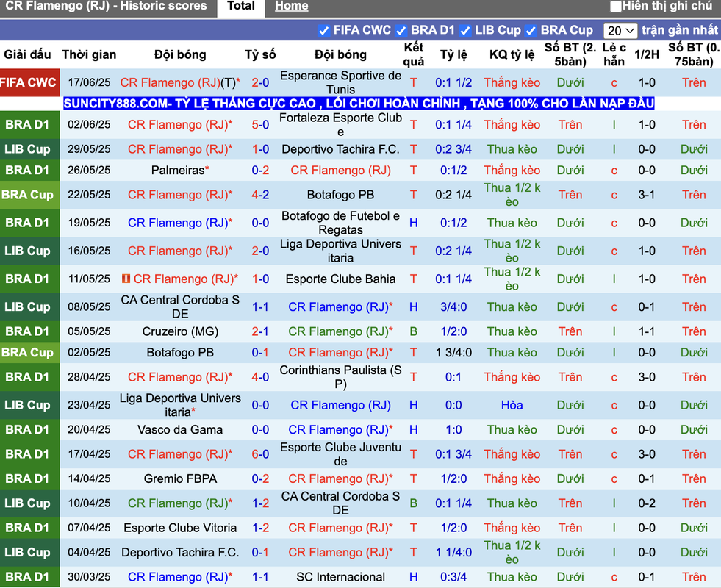Screen dimensions: 721x588
Task: Open Botafogo de Futebol e Regatas link
Action: [x=340, y=223]
